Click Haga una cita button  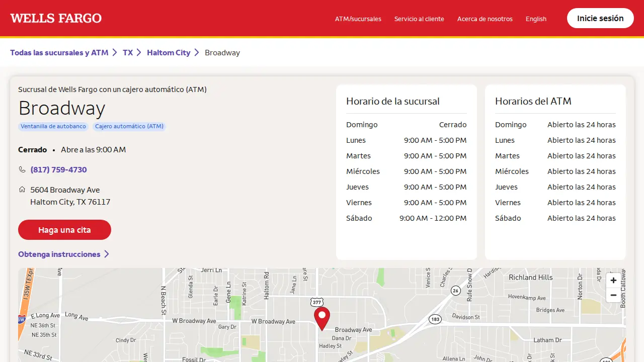pyautogui.click(x=64, y=230)
